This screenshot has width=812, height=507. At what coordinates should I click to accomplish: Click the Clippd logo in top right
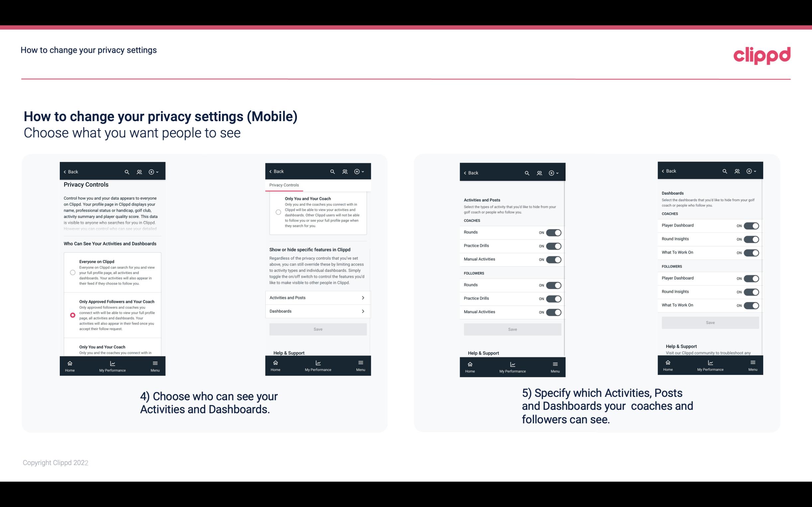pyautogui.click(x=762, y=54)
